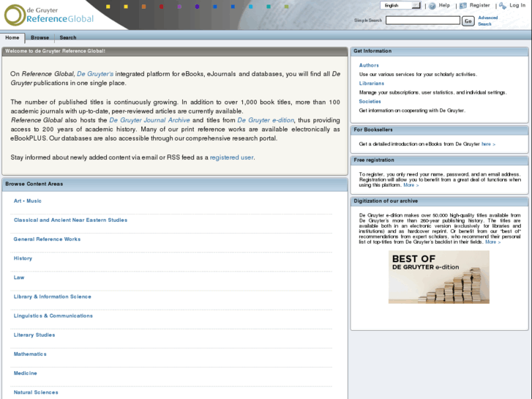Open the Natural Sciences content area
The height and width of the screenshot is (399, 532).
36,392
